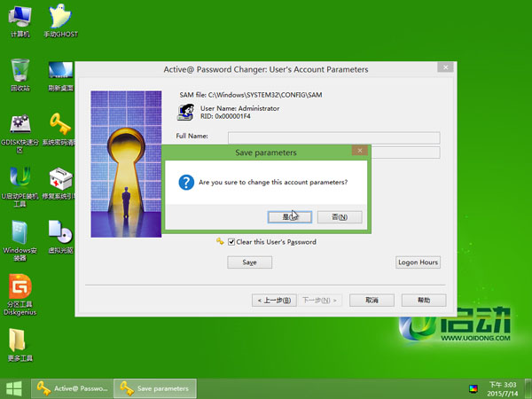Click the key icon beside Clear Password
The width and height of the screenshot is (532, 399).
[x=220, y=241]
